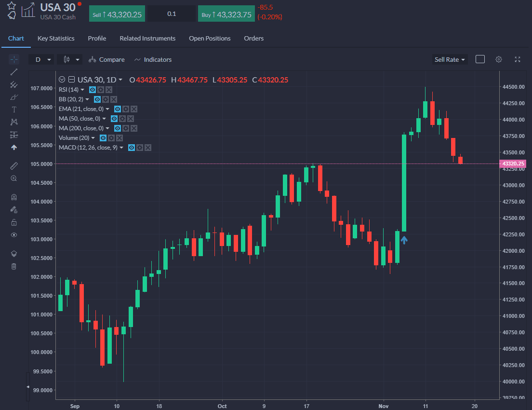532x410 pixels.
Task: Open the D interval dropdown
Action: pyautogui.click(x=42, y=59)
